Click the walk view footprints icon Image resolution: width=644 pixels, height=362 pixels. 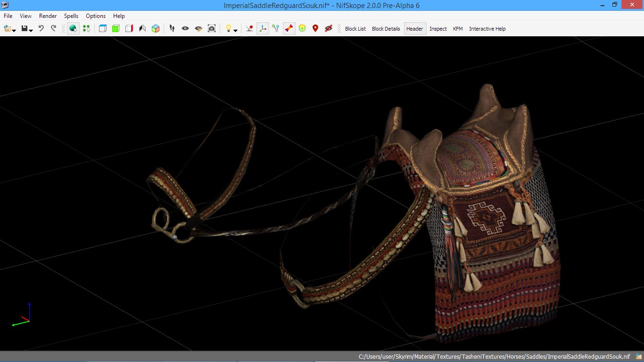[172, 29]
